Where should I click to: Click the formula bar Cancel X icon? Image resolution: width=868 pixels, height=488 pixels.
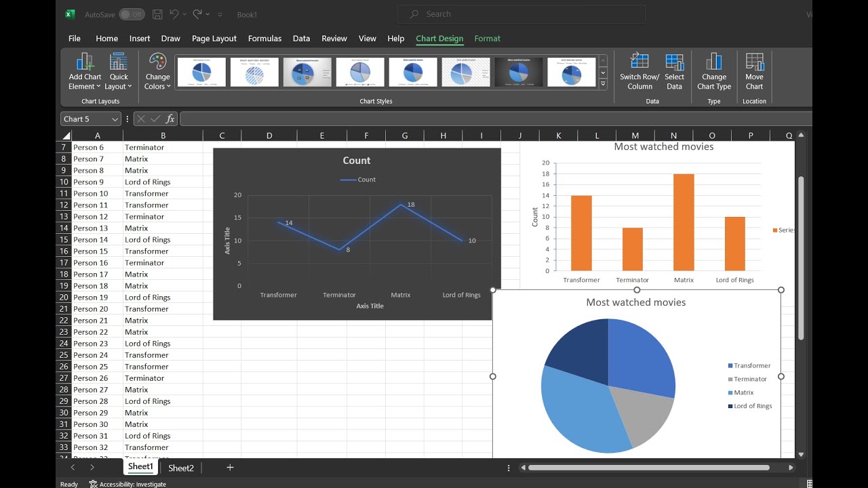pyautogui.click(x=141, y=119)
